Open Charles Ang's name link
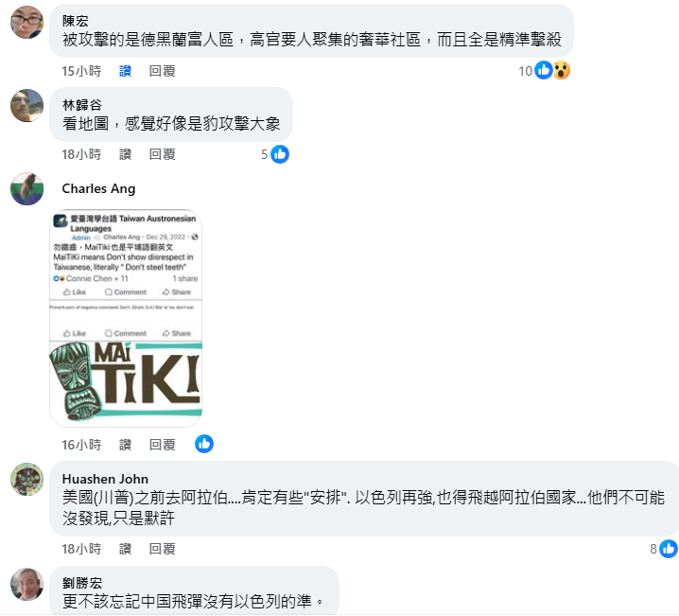This screenshot has width=679, height=616. click(98, 189)
